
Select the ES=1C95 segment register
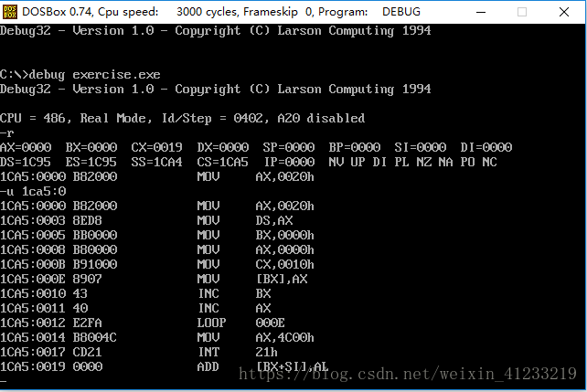pyautogui.click(x=91, y=162)
